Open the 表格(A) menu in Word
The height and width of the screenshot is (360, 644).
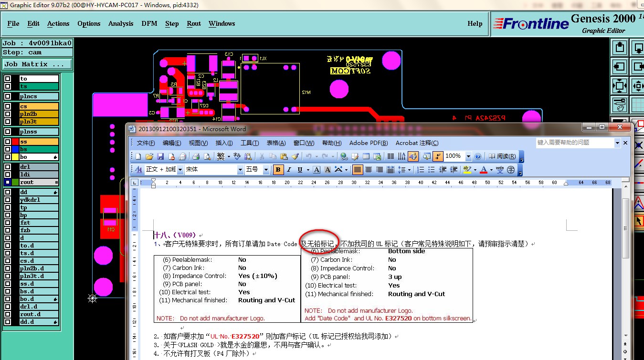tap(276, 143)
